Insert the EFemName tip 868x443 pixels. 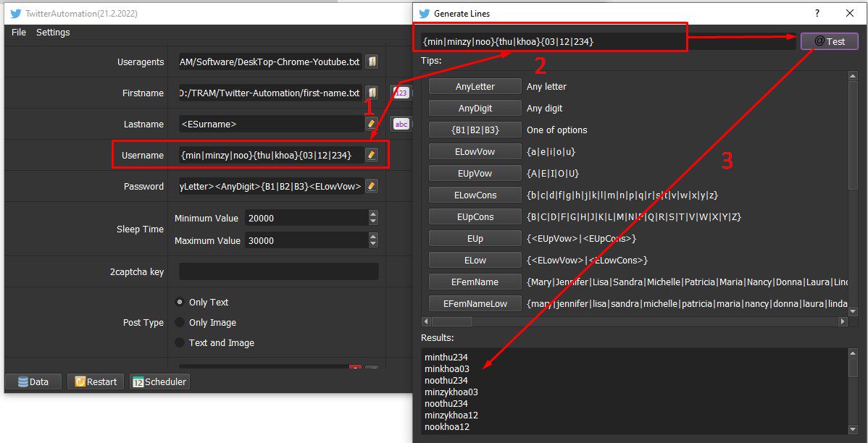pos(475,282)
